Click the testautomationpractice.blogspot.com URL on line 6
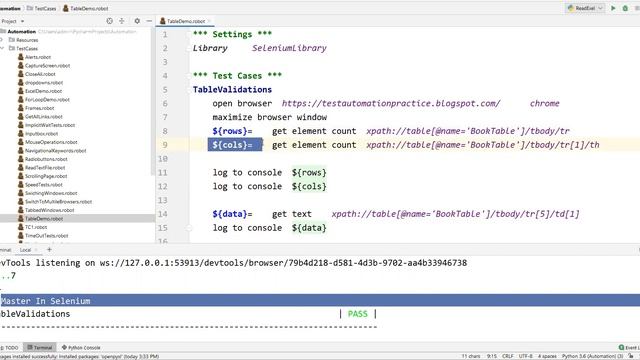 coord(391,103)
